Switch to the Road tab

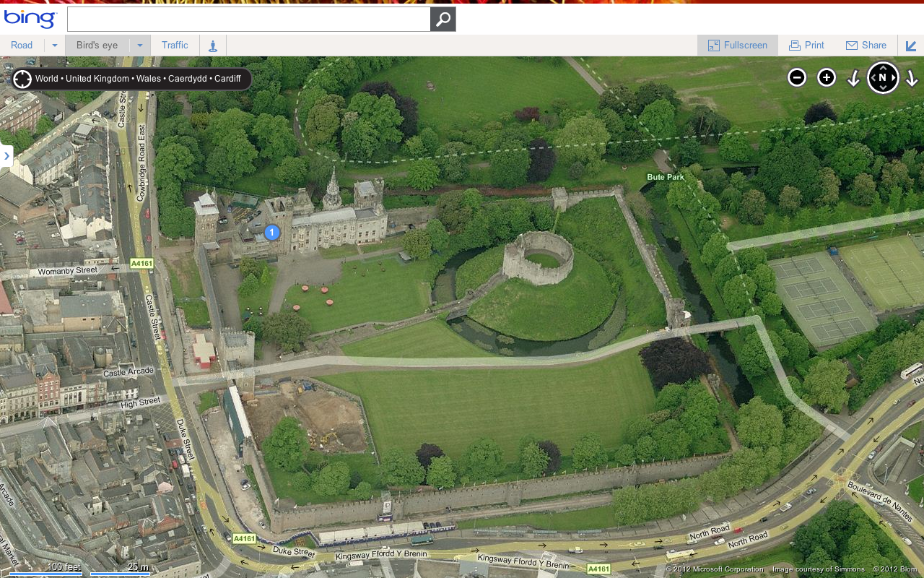click(x=22, y=45)
